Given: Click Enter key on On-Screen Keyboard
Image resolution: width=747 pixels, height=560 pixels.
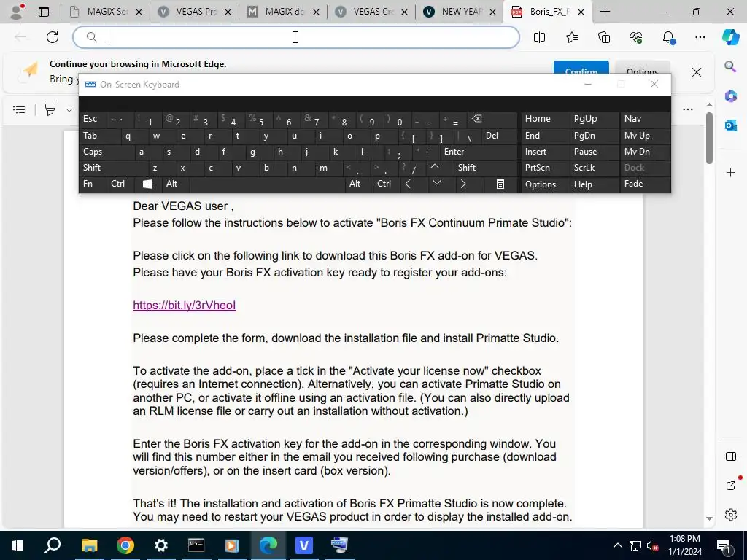Looking at the screenshot, I should coord(478,152).
